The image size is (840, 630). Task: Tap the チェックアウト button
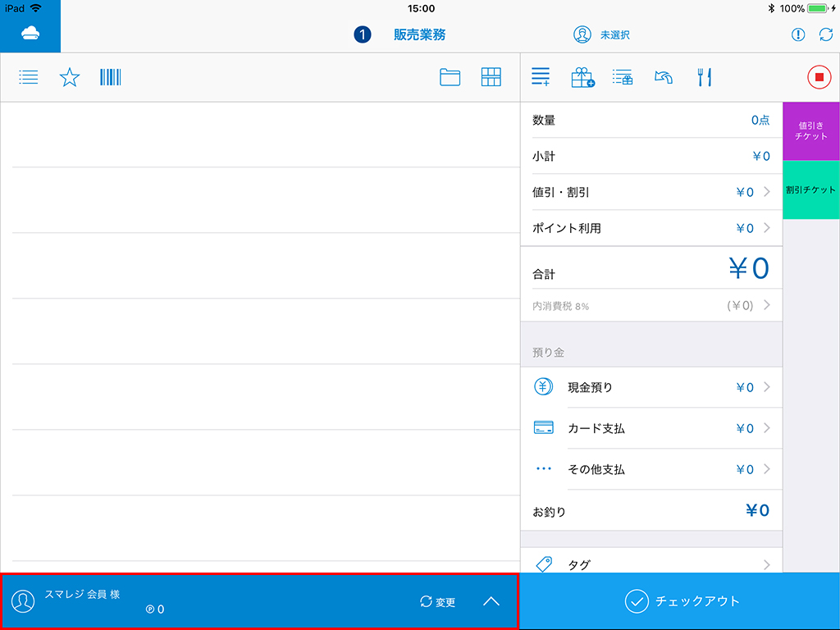[680, 601]
